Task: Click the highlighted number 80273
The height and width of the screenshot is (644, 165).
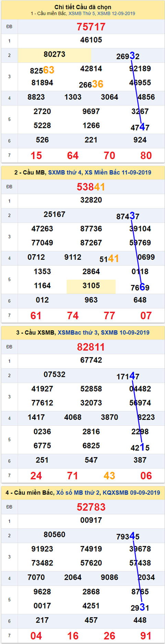Action: (54, 54)
